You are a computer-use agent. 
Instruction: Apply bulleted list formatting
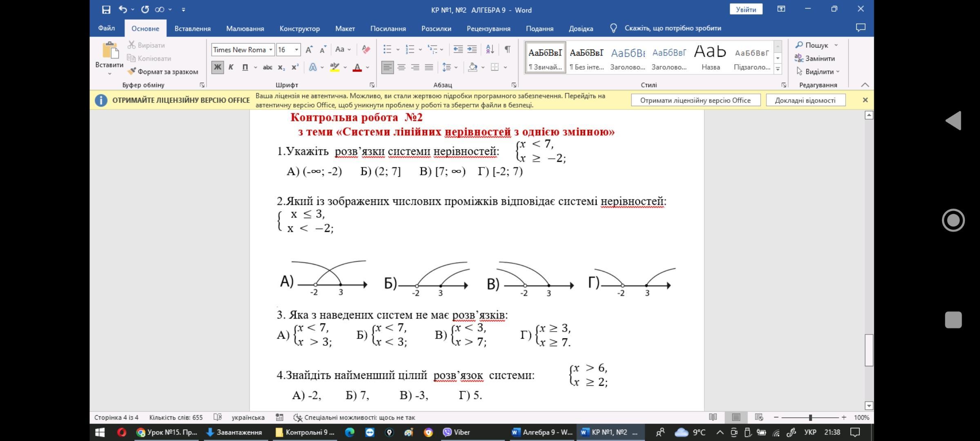387,49
